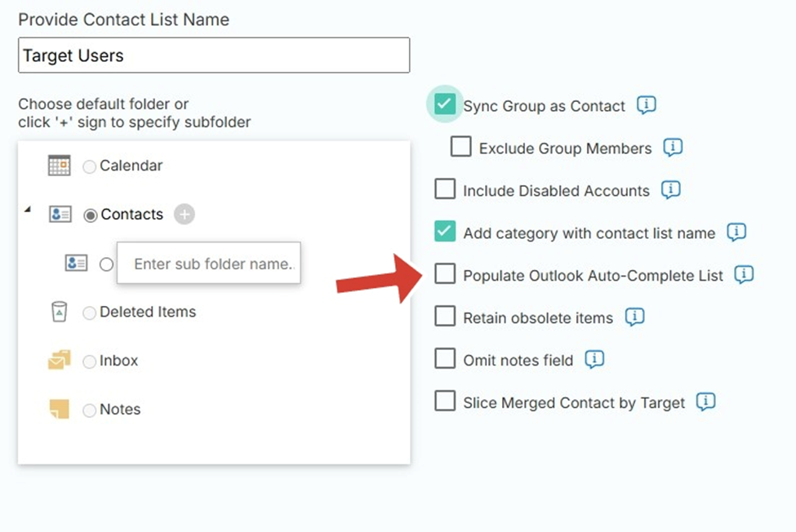Click the Sync Group as Contact label
The image size is (796, 532).
pos(545,106)
